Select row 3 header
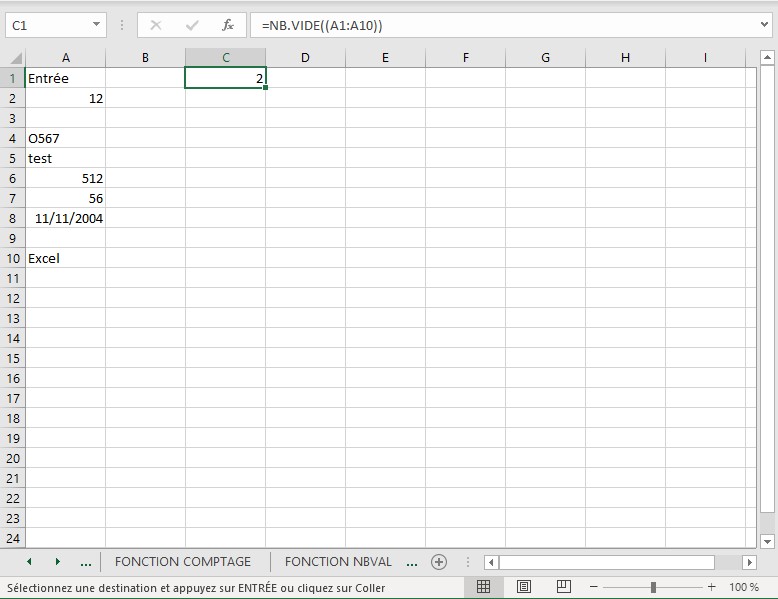This screenshot has width=778, height=599. tap(12, 119)
